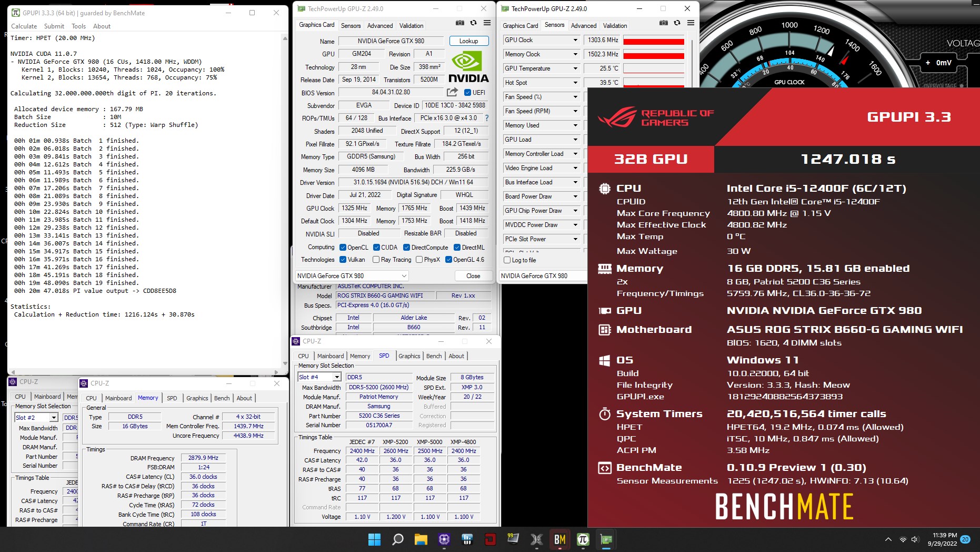Toggle the UEFI checkbox
The height and width of the screenshot is (552, 980).
pyautogui.click(x=468, y=92)
